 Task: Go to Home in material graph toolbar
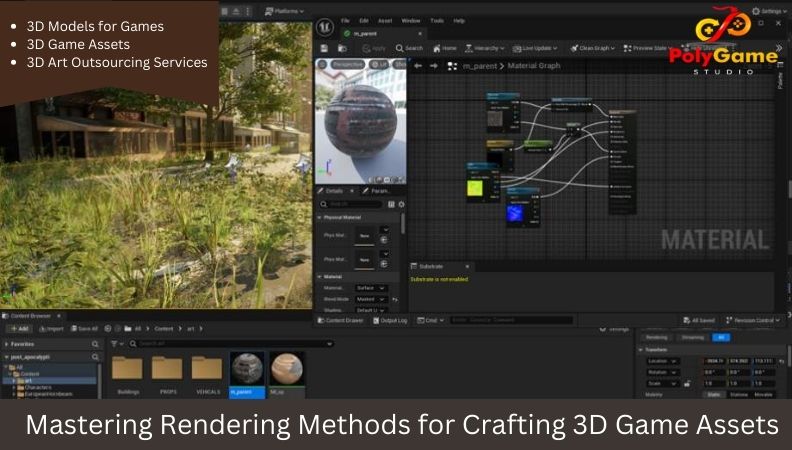[445, 48]
